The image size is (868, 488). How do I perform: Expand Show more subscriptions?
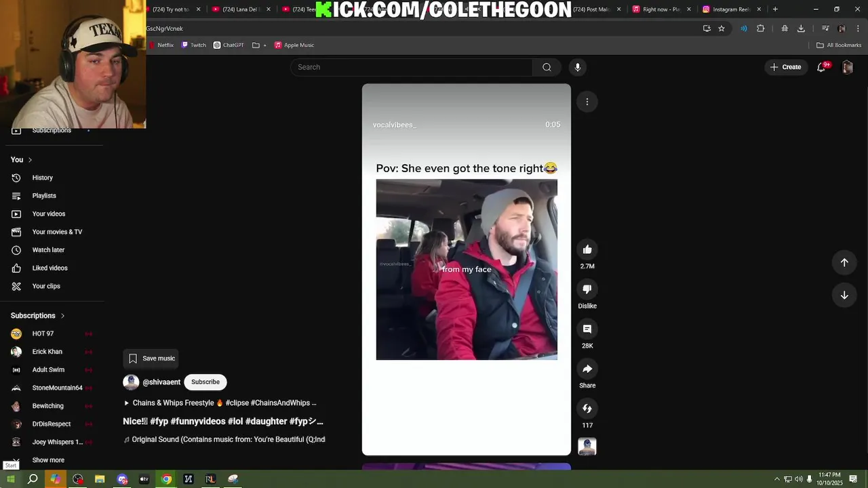coord(48,460)
